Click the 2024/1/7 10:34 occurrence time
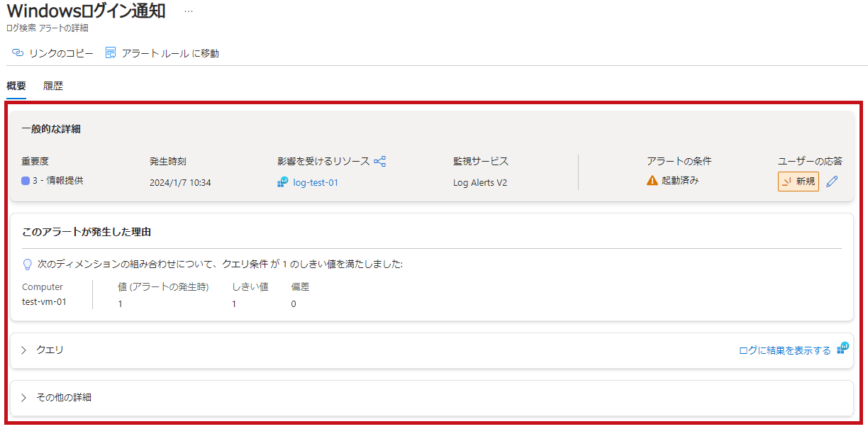Viewport: 868px width, 429px height. (x=180, y=182)
